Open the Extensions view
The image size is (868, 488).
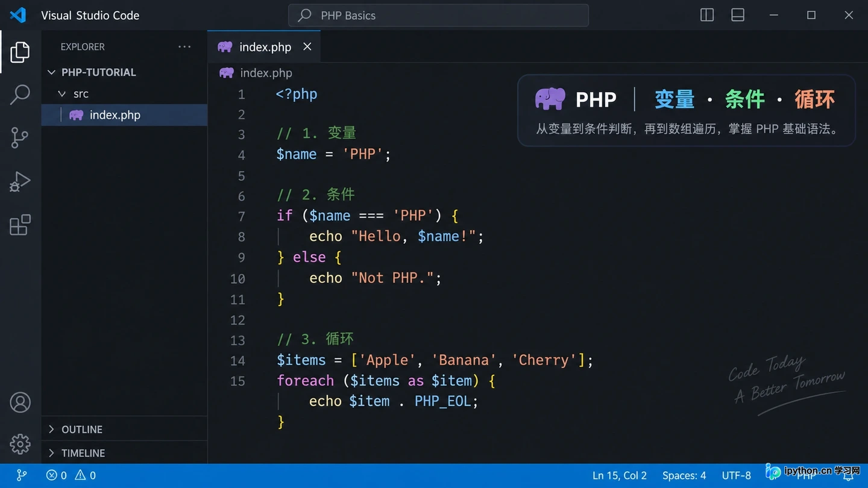click(x=20, y=225)
